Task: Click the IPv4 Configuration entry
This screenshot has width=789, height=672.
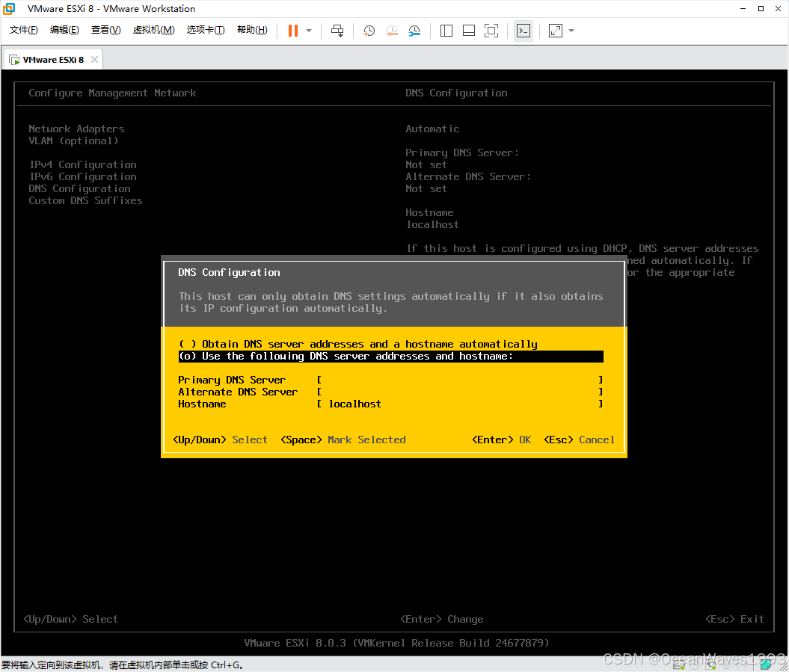Action: (82, 165)
